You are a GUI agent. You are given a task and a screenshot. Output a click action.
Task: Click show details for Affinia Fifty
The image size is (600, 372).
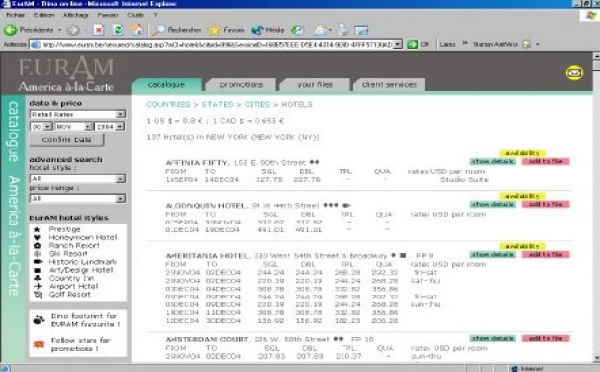point(492,161)
